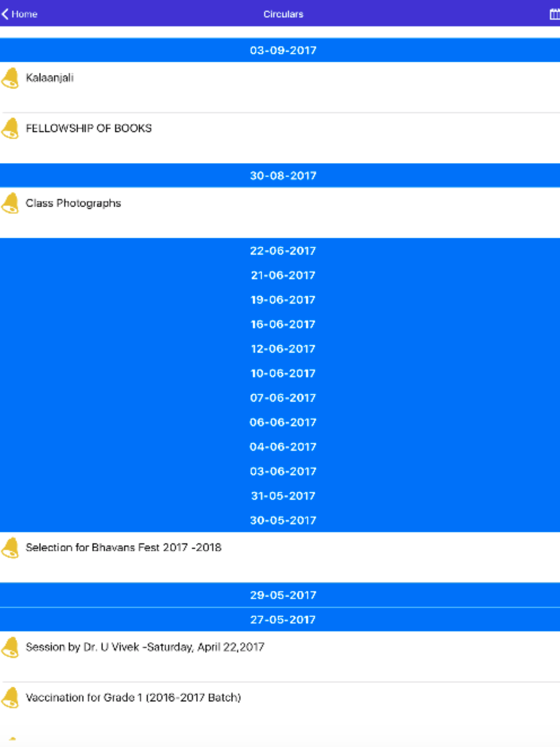Select the 03-09-2017 date header
This screenshot has height=747, width=560.
pyautogui.click(x=280, y=50)
